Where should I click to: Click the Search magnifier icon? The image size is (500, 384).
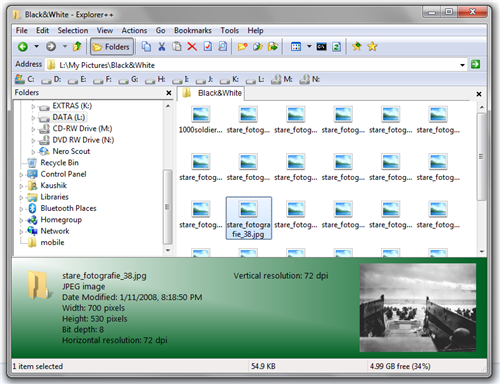pos(223,47)
